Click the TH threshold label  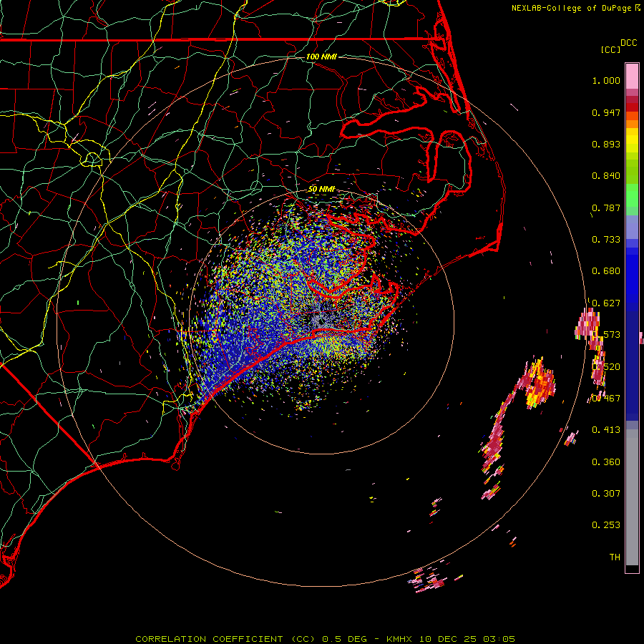coord(615,557)
